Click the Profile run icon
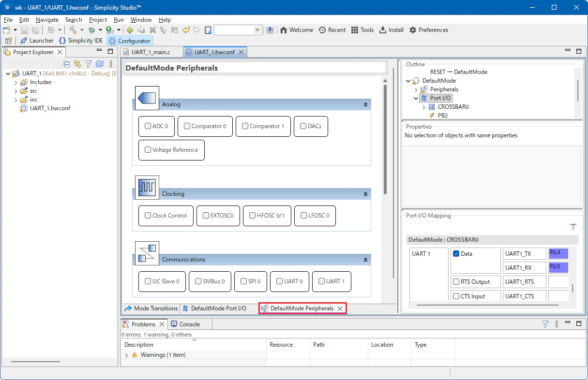Image resolution: width=588 pixels, height=380 pixels. point(109,30)
